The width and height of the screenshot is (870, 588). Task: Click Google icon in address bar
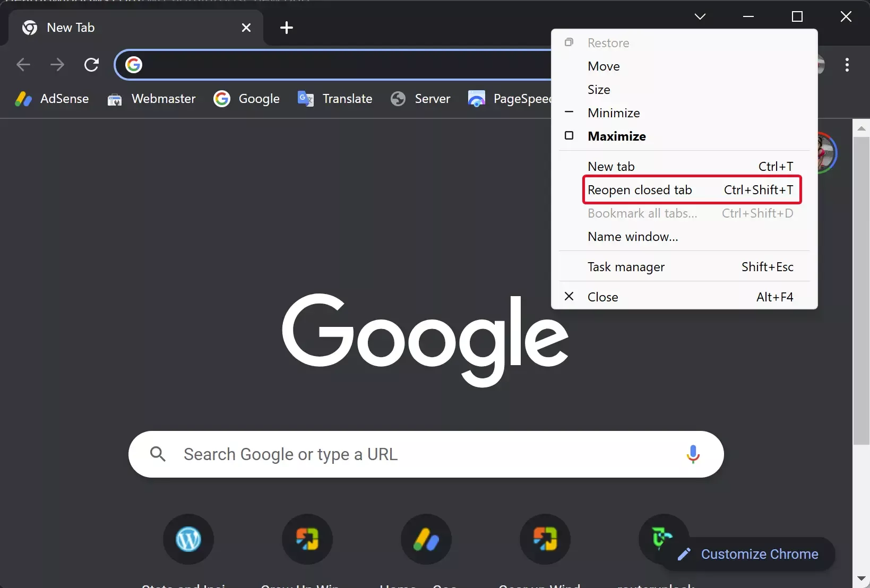(134, 65)
